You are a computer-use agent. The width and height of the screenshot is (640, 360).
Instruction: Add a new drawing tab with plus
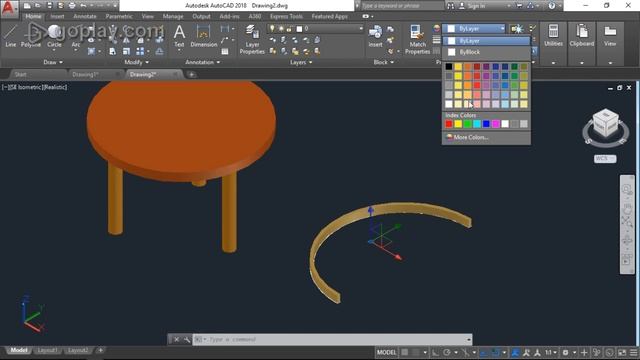[x=191, y=75]
